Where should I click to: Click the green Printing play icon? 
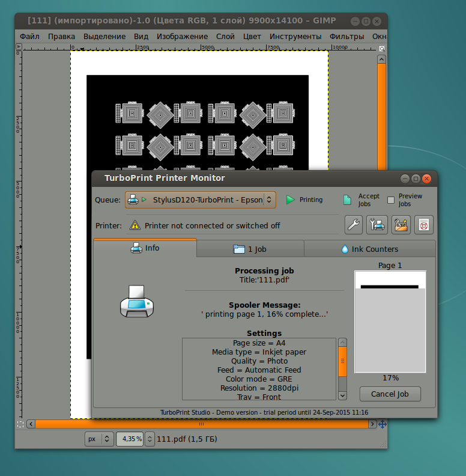(x=290, y=200)
